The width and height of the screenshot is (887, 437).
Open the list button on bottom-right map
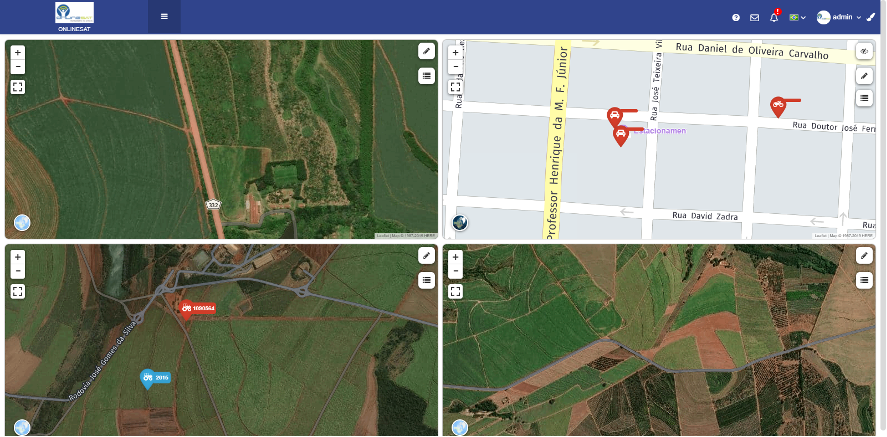[x=864, y=280]
